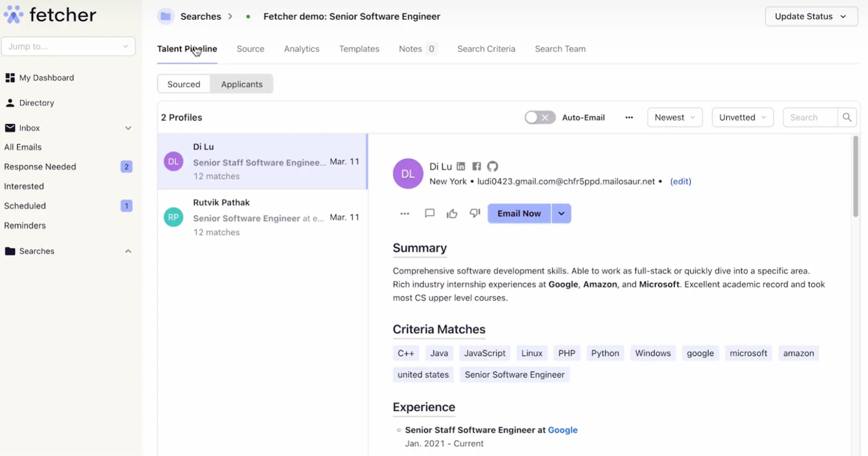Image resolution: width=868 pixels, height=456 pixels.
Task: Click the amazon criteria tag
Action: [799, 353]
